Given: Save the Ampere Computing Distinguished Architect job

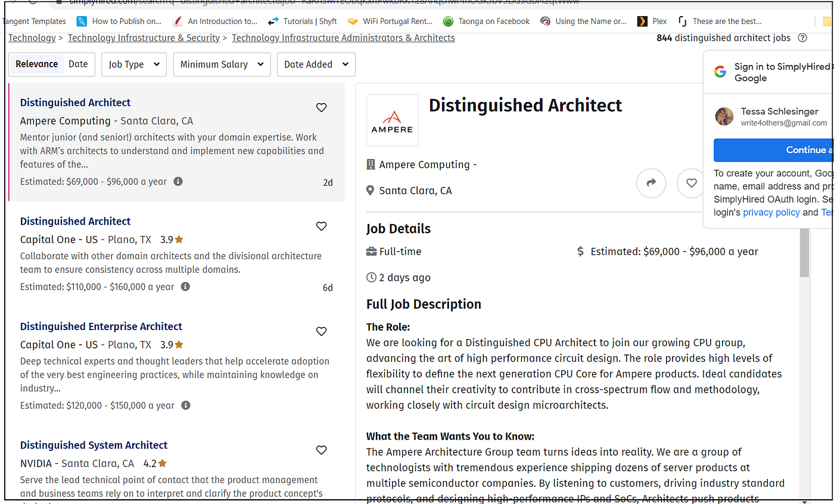Looking at the screenshot, I should pos(321,108).
